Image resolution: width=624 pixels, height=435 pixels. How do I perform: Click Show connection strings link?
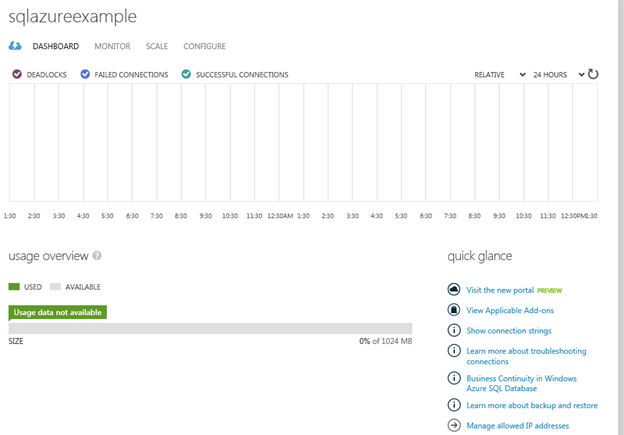click(509, 331)
